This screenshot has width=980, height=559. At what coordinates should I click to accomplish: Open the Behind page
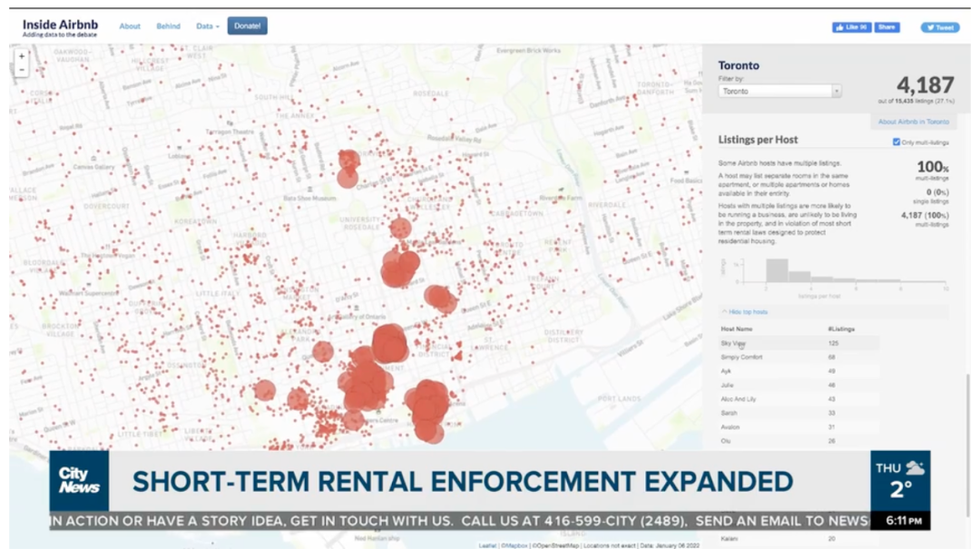[168, 26]
